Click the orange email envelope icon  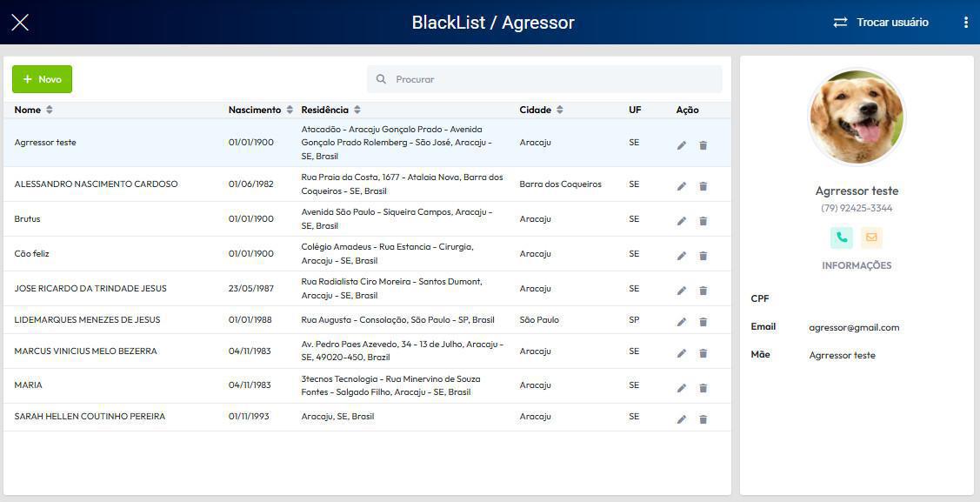pos(871,238)
